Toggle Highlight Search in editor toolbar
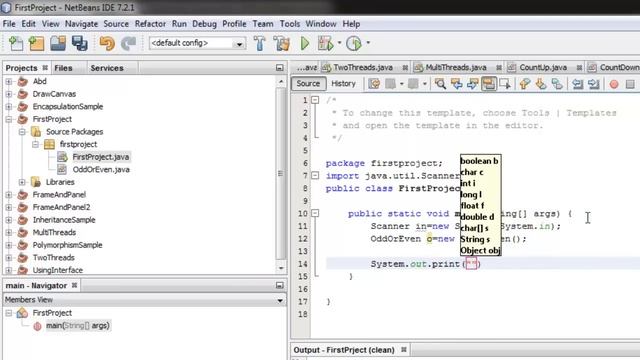640x360 pixels. (489, 84)
